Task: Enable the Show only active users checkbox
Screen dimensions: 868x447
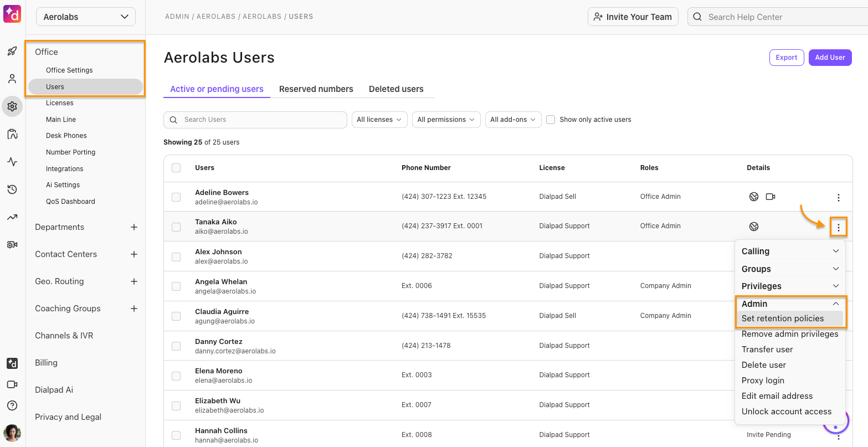Action: point(551,120)
